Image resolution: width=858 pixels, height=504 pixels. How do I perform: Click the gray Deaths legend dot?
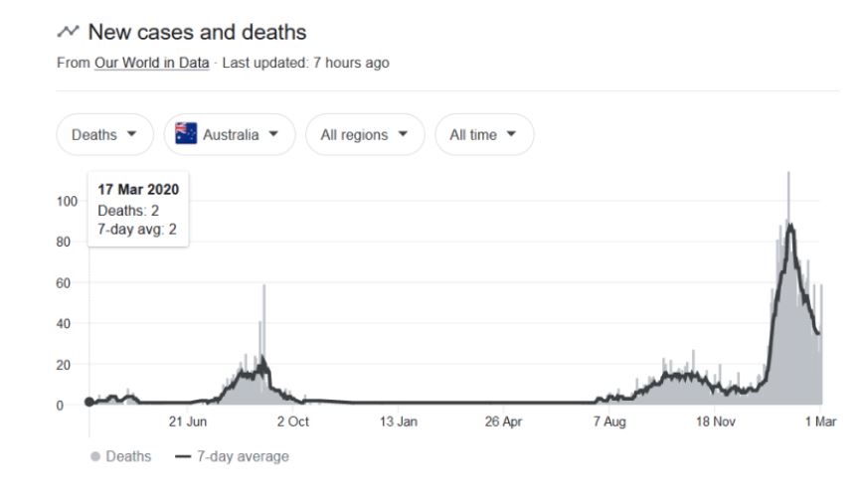[x=94, y=456]
